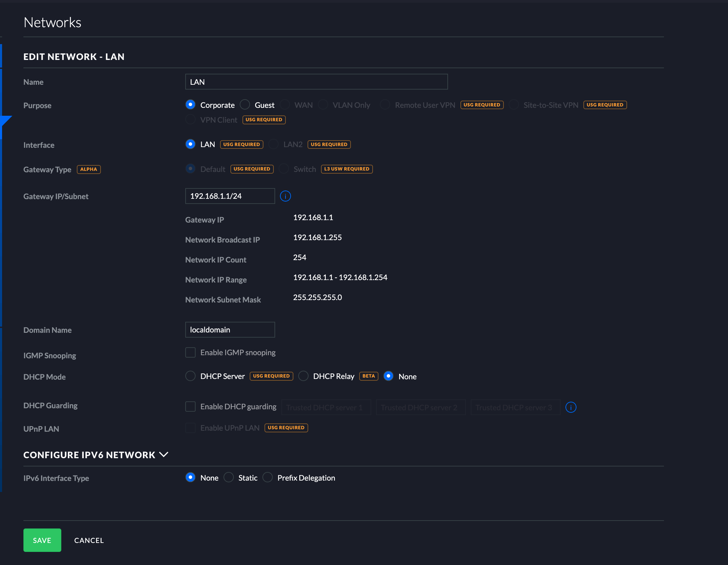Click Gateway IP/Subnet input field
The width and height of the screenshot is (728, 565).
pos(230,196)
